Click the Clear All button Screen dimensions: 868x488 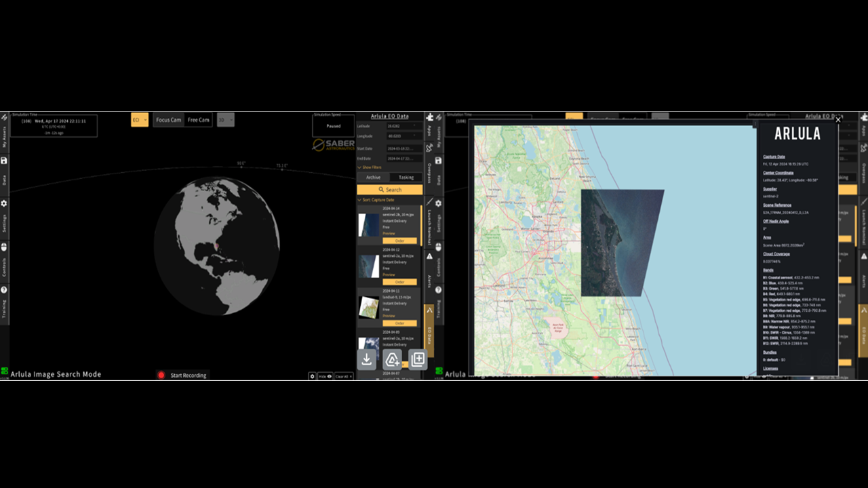tap(344, 376)
